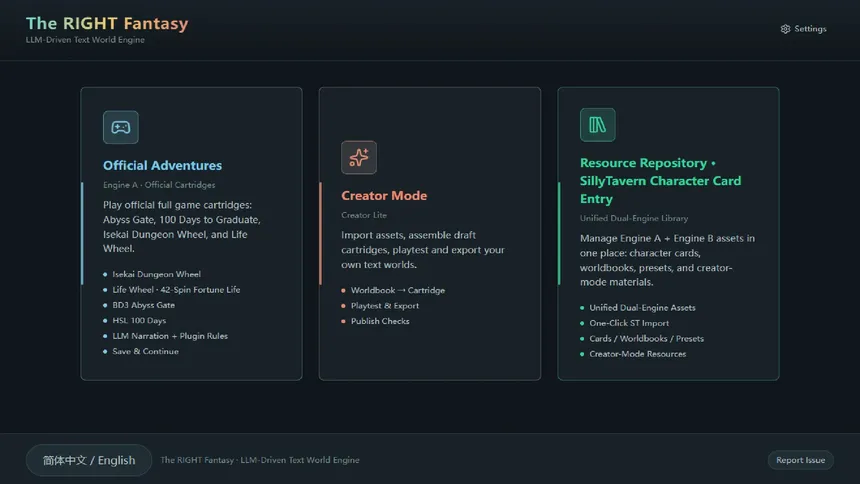This screenshot has height=484, width=860.
Task: Click the sparkle icon on Creator Mode card
Action: pos(359,157)
